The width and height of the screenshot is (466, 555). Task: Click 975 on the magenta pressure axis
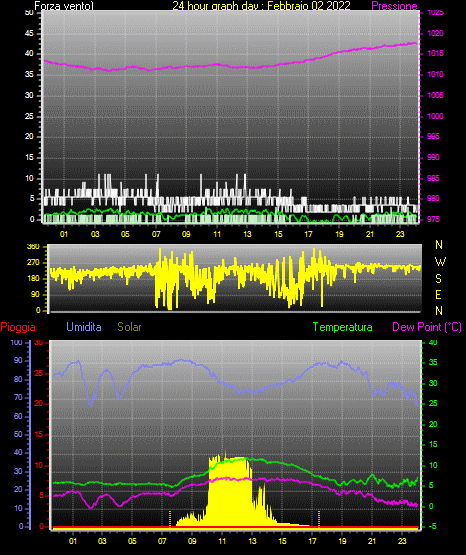click(433, 219)
